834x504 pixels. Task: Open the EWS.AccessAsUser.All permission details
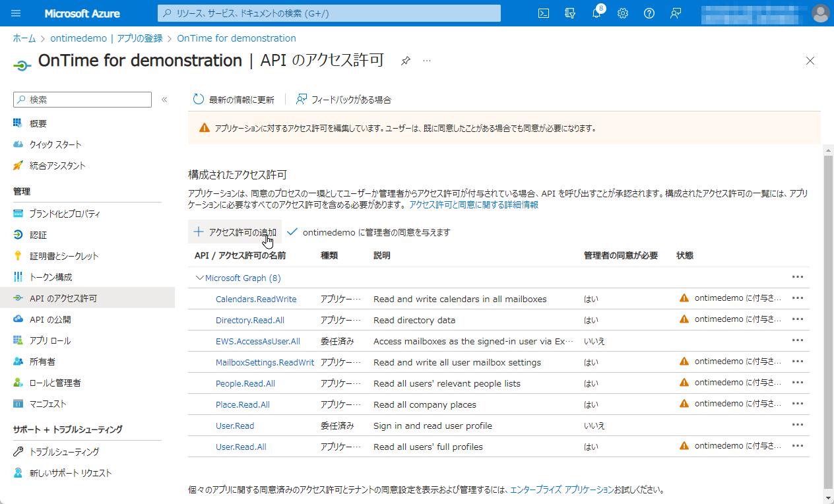[x=258, y=340]
